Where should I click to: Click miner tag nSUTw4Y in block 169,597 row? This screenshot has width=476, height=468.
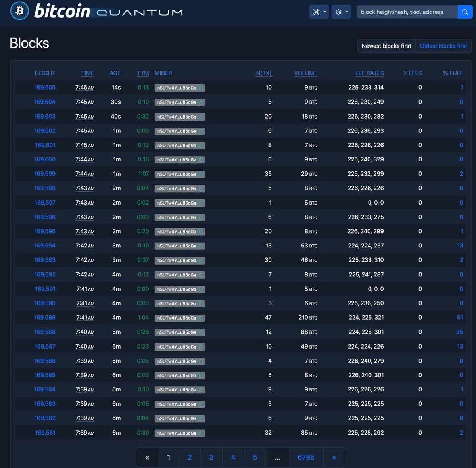coord(177,203)
